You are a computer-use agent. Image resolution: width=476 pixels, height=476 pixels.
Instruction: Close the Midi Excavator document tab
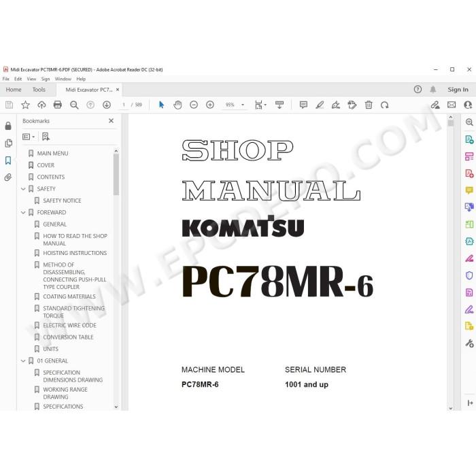point(118,90)
